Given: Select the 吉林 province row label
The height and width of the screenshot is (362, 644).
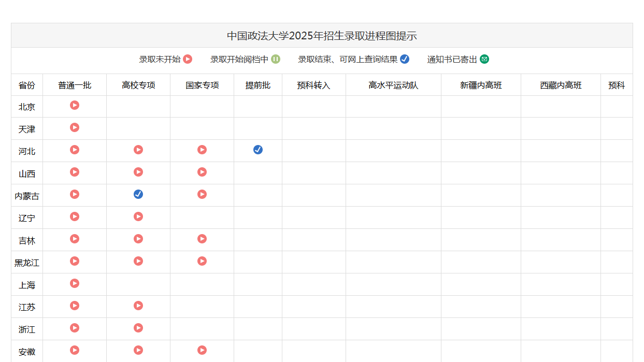Looking at the screenshot, I should coord(27,241).
